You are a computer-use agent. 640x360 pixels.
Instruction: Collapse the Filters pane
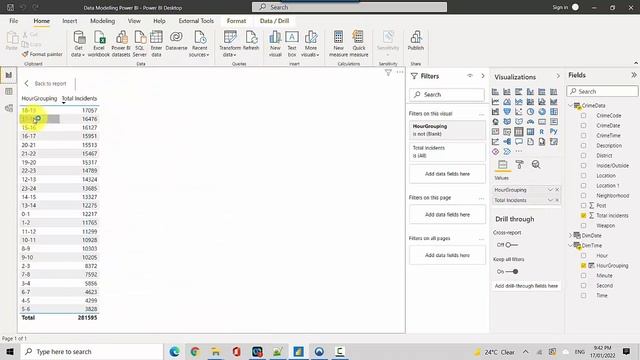click(x=483, y=76)
